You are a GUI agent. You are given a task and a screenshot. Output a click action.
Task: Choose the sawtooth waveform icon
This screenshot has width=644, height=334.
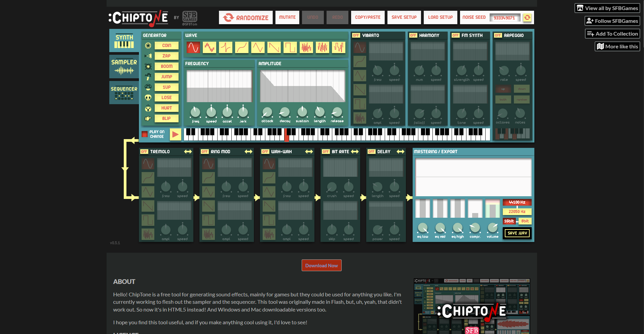tap(274, 47)
